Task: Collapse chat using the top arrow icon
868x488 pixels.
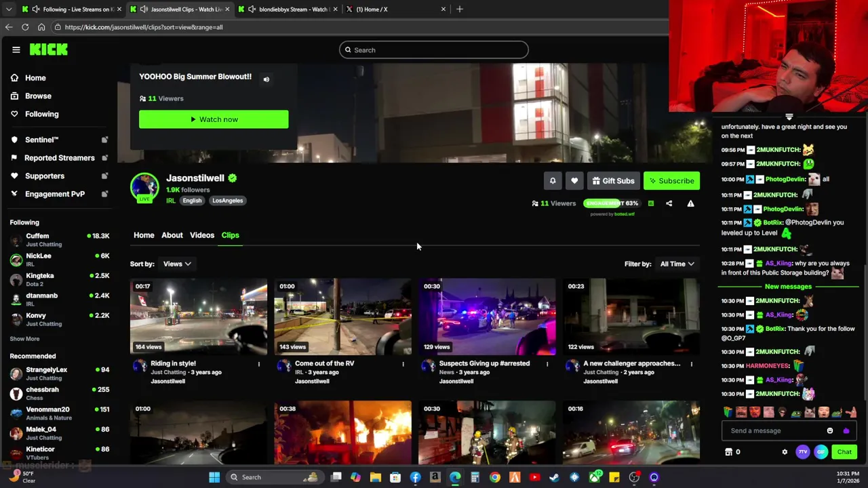Action: pyautogui.click(x=789, y=117)
